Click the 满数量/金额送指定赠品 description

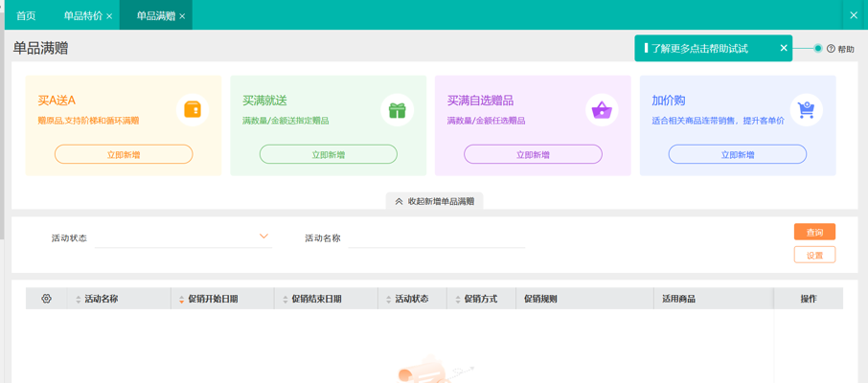(x=286, y=120)
